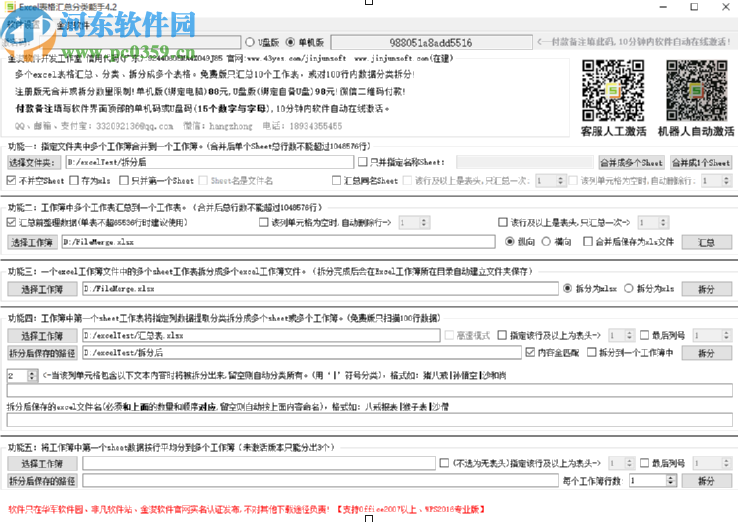Uncheck the 内容全匹配 checkbox
Screen dimensions: 738x522
530,353
